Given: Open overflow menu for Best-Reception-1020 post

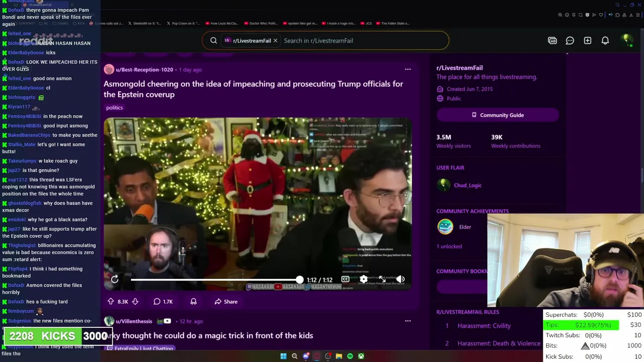Looking at the screenshot, I should click(x=408, y=69).
